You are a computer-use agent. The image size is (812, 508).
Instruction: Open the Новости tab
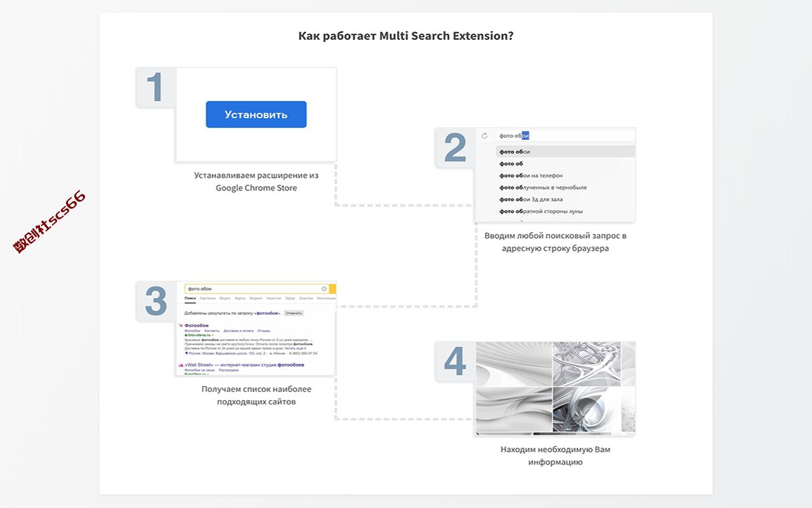(x=273, y=298)
